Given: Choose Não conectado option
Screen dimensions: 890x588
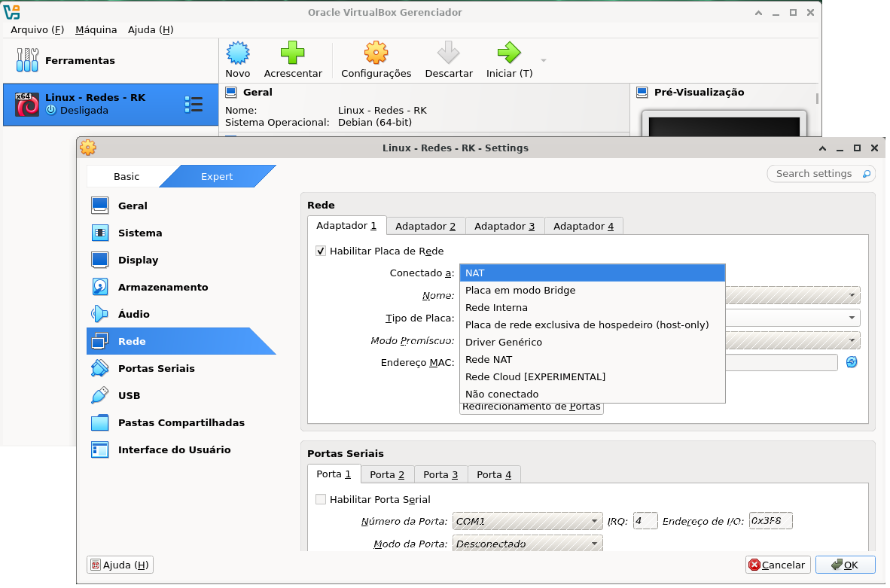Looking at the screenshot, I should coord(592,394).
